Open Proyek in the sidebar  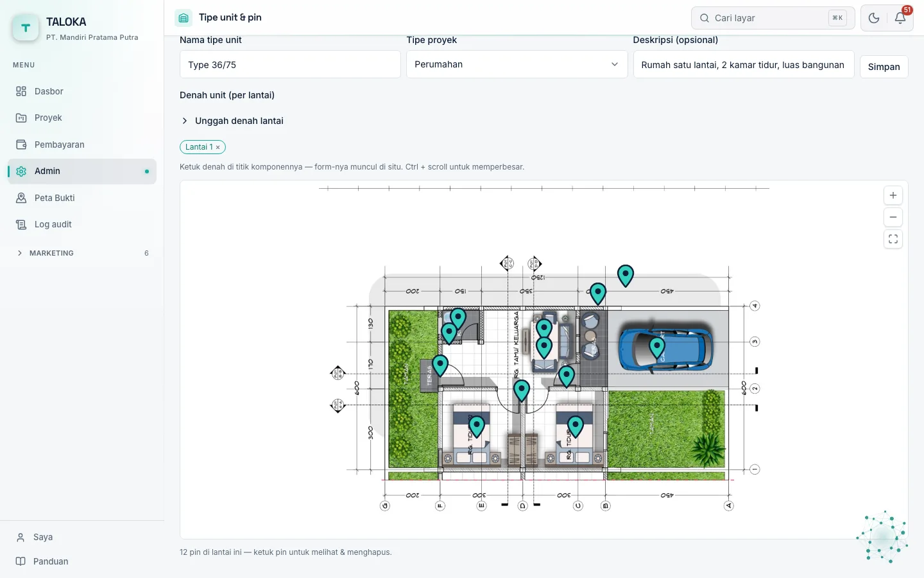pyautogui.click(x=82, y=118)
